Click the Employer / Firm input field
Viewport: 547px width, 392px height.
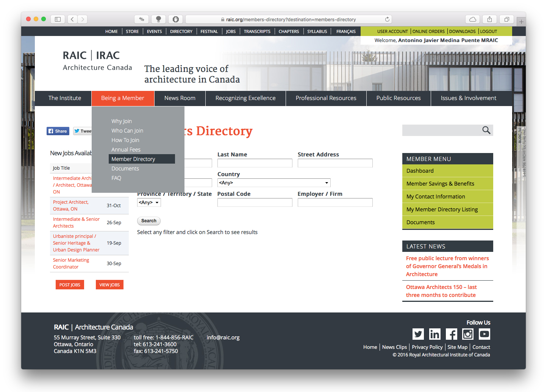pos(335,203)
